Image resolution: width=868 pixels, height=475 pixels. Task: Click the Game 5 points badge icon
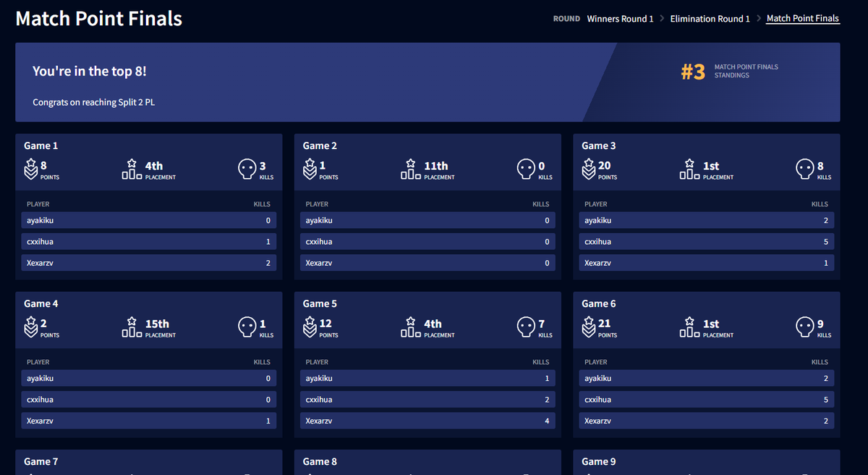[310, 327]
